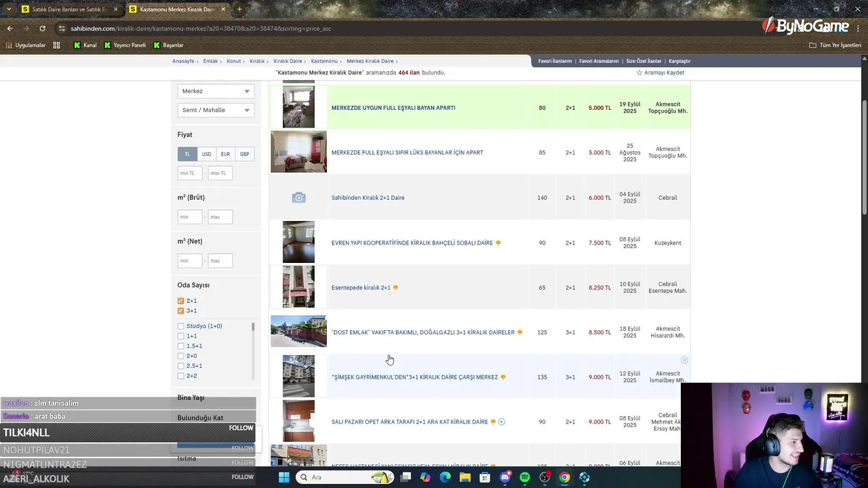Check the 1.5+1 room option
868x488 pixels.
(x=181, y=346)
